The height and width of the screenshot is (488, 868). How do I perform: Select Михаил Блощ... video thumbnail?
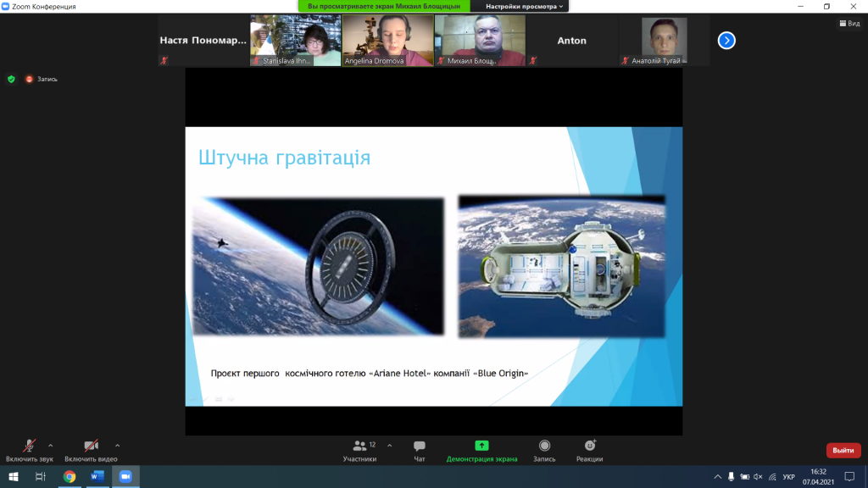[x=480, y=41]
